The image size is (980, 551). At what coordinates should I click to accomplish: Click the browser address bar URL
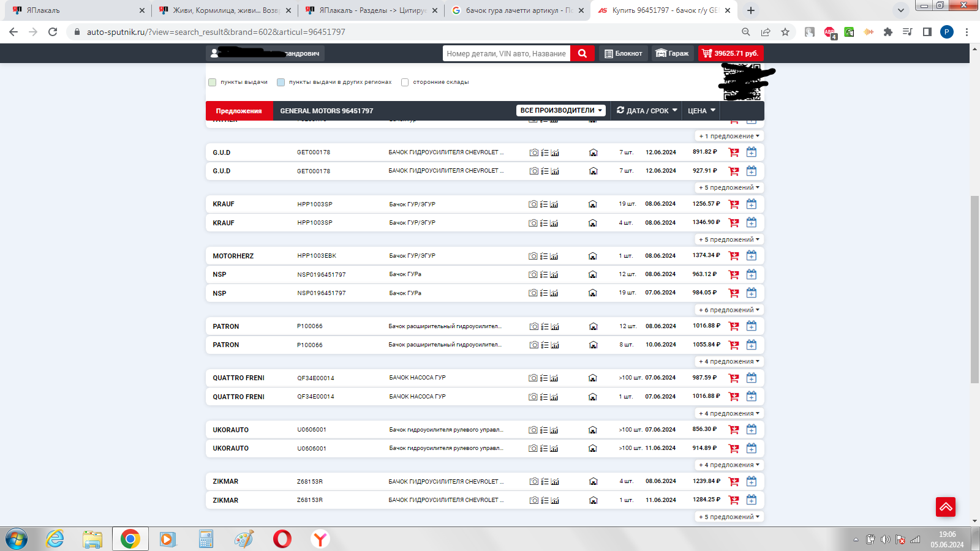point(216,32)
